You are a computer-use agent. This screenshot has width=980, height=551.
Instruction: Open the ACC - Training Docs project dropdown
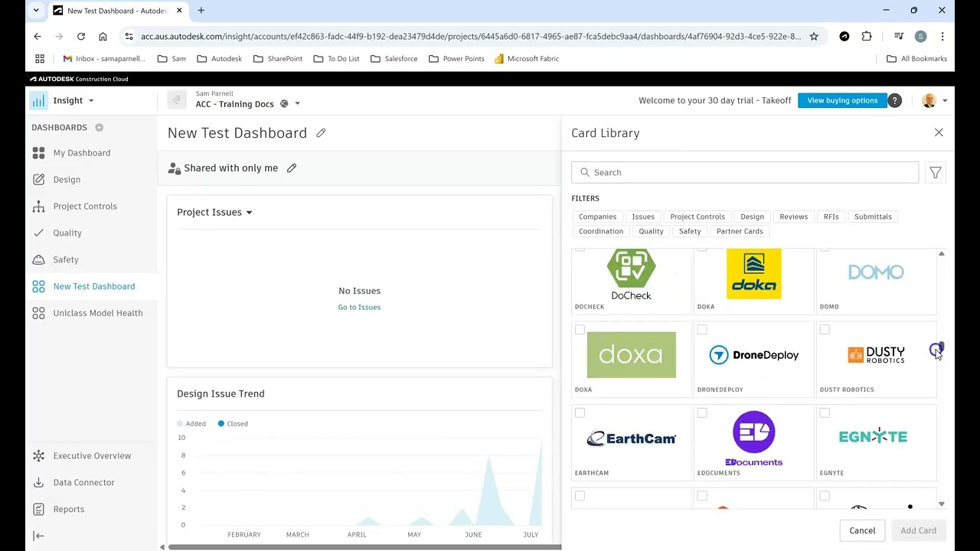pyautogui.click(x=298, y=104)
